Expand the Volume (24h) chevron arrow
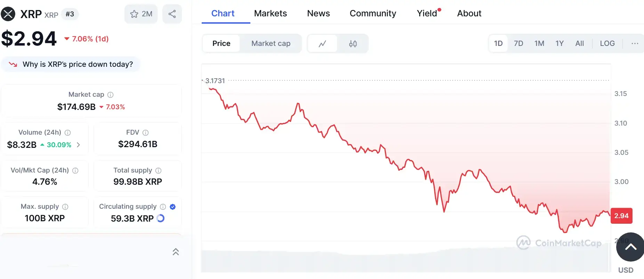644x279 pixels. coord(78,145)
